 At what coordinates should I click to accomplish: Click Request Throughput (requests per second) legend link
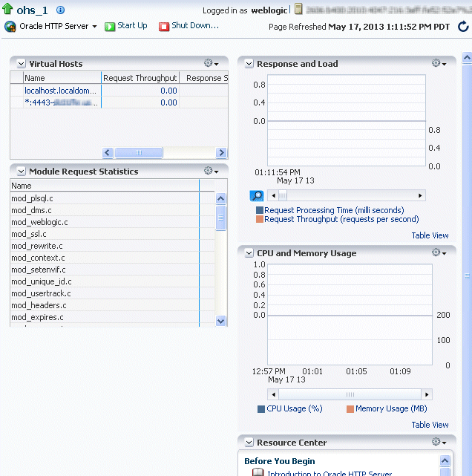click(x=341, y=219)
